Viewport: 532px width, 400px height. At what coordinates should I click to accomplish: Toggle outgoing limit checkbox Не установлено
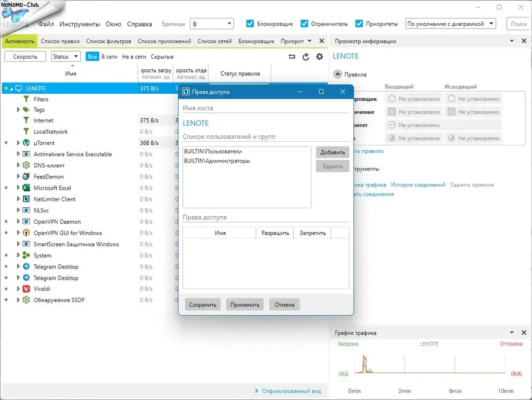(x=451, y=112)
